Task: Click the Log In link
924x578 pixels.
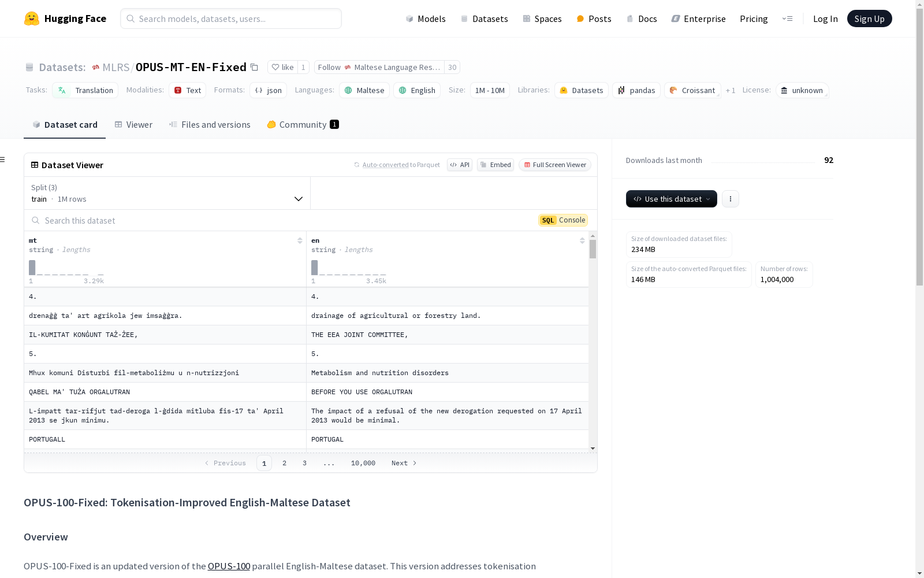Action: point(825,18)
